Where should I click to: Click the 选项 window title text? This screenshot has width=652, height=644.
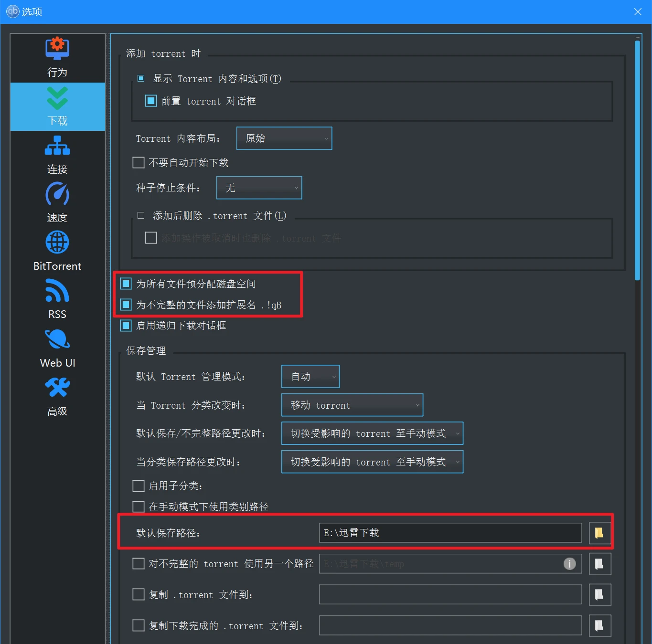click(x=32, y=11)
